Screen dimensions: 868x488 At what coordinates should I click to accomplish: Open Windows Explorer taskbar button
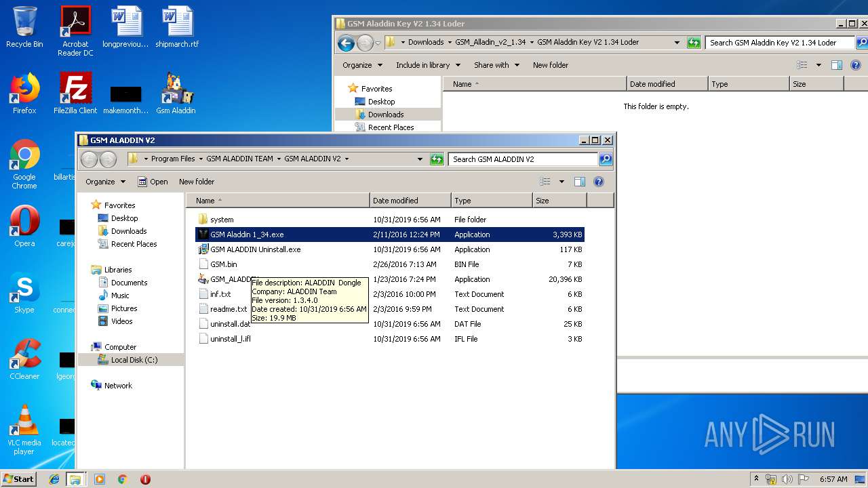tap(75, 479)
